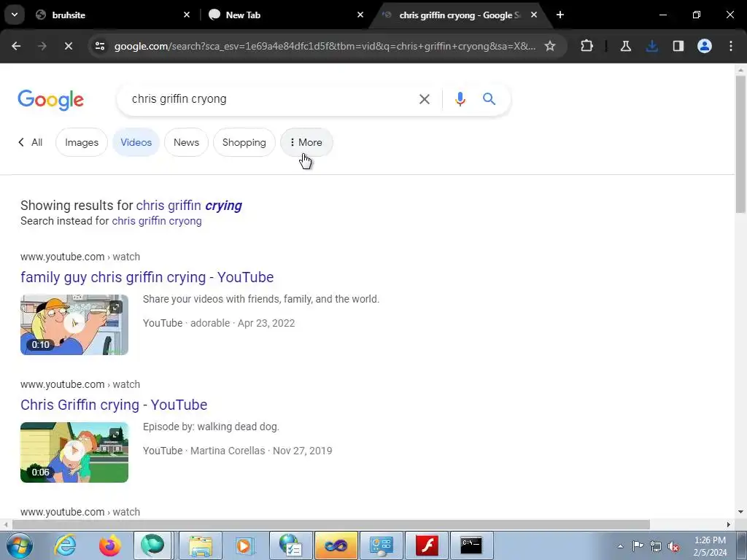Click the muted volume tray icon

673,546
